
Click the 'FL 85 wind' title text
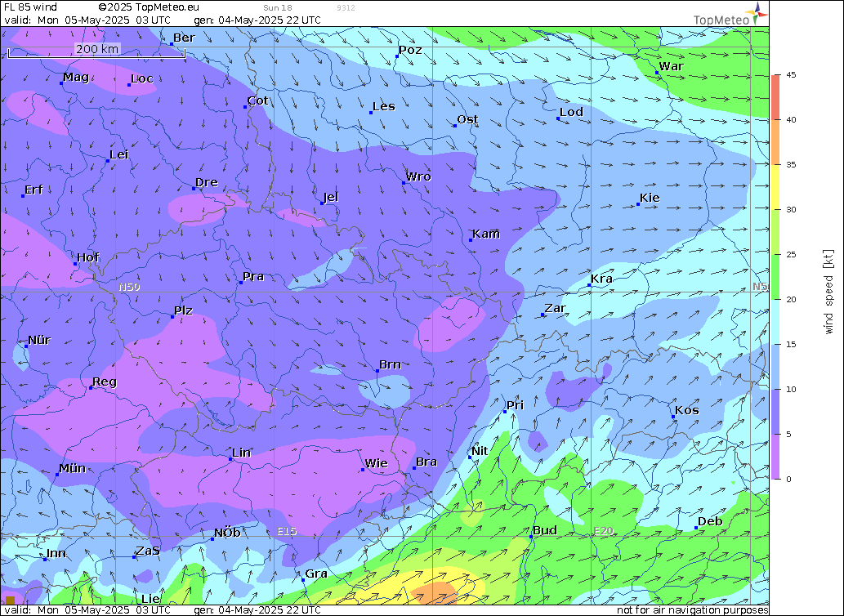pos(30,7)
